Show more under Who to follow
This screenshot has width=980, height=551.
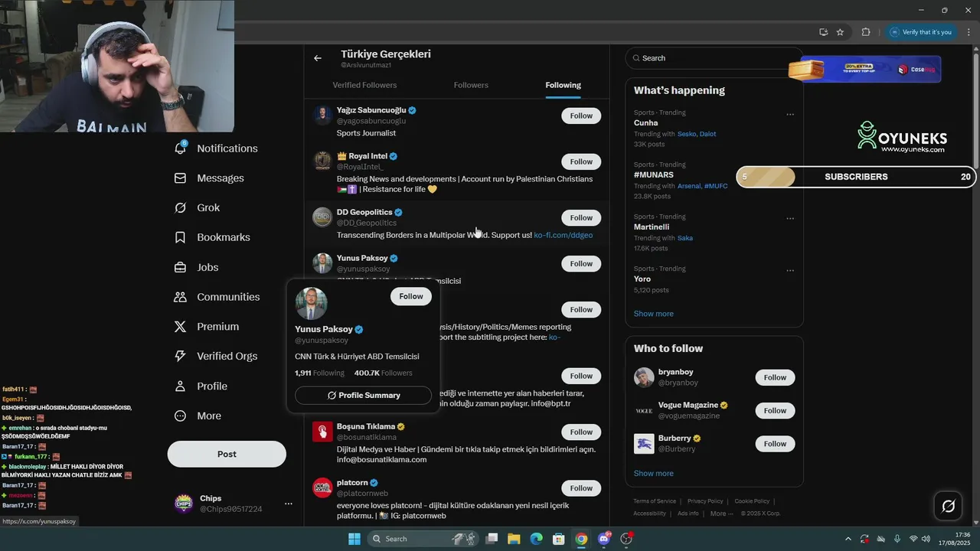pyautogui.click(x=653, y=473)
